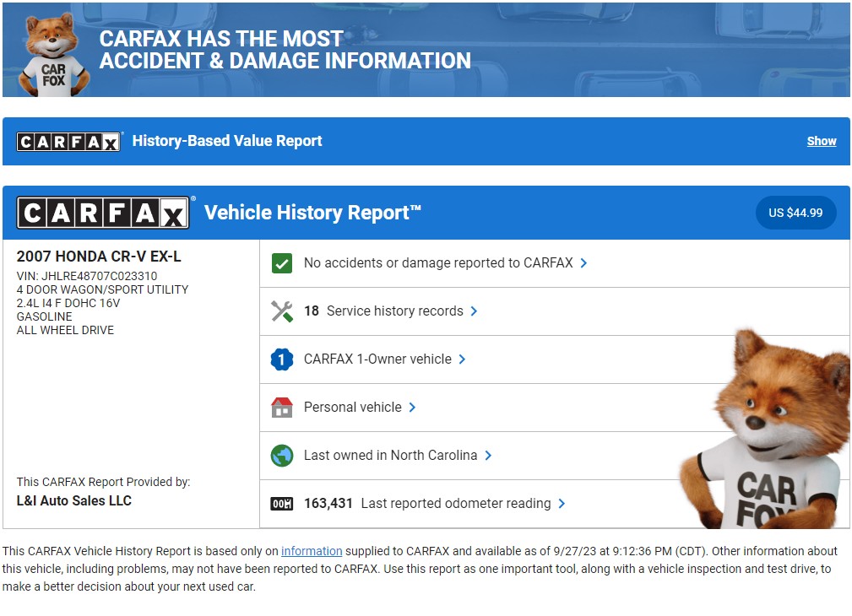Click the large Car Fox mascot image

[x=765, y=430]
